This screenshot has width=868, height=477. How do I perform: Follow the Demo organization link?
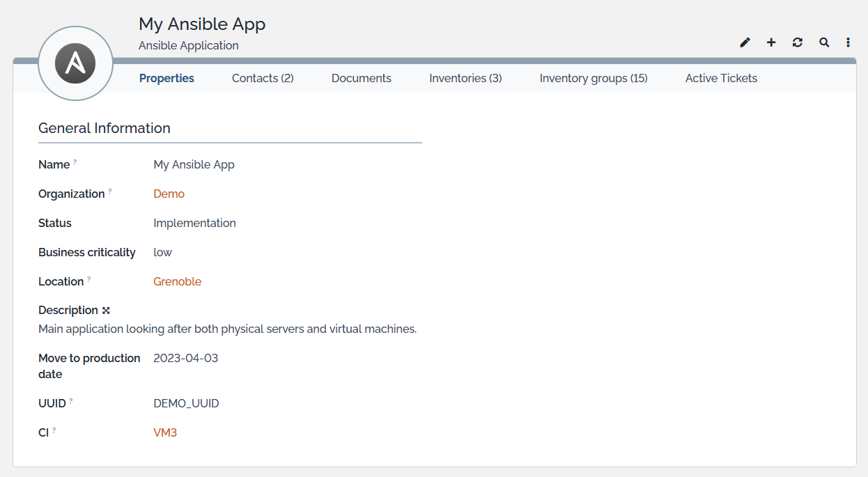169,194
